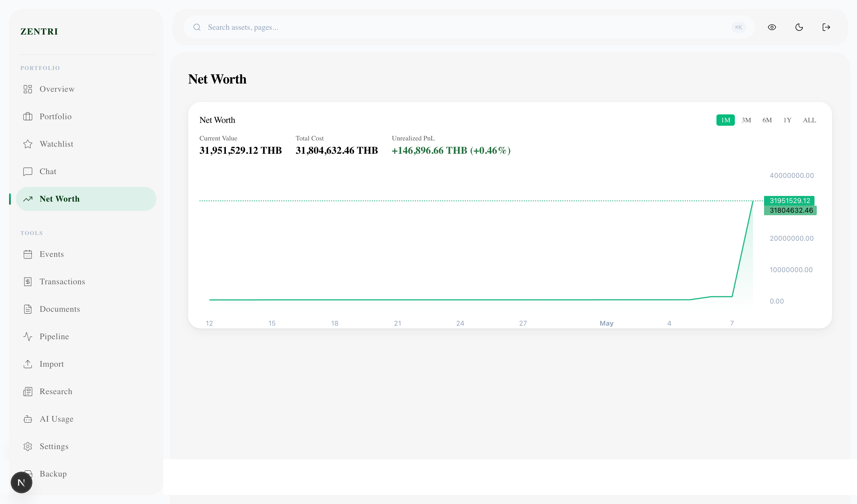Screen dimensions: 857x504
Task: Click the Net Worth trend arrow icon
Action: coord(27,199)
